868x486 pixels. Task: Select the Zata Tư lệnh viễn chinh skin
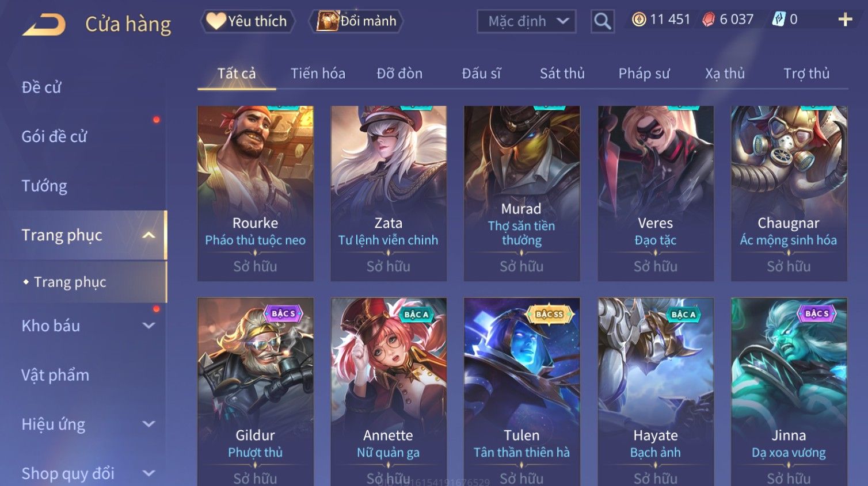[x=389, y=193]
